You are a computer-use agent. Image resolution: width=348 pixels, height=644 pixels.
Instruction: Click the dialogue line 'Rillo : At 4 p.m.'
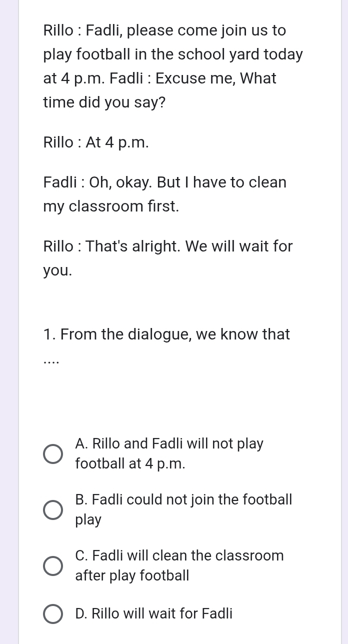[96, 142]
